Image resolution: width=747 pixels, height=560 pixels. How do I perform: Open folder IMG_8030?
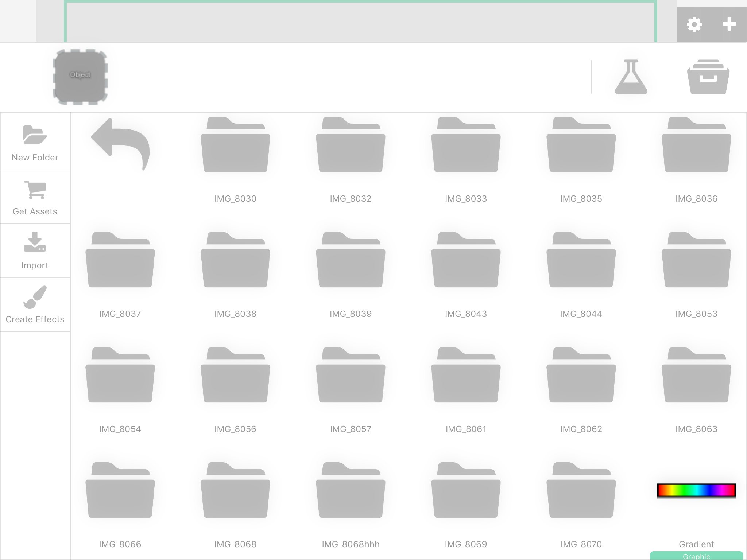(x=235, y=146)
